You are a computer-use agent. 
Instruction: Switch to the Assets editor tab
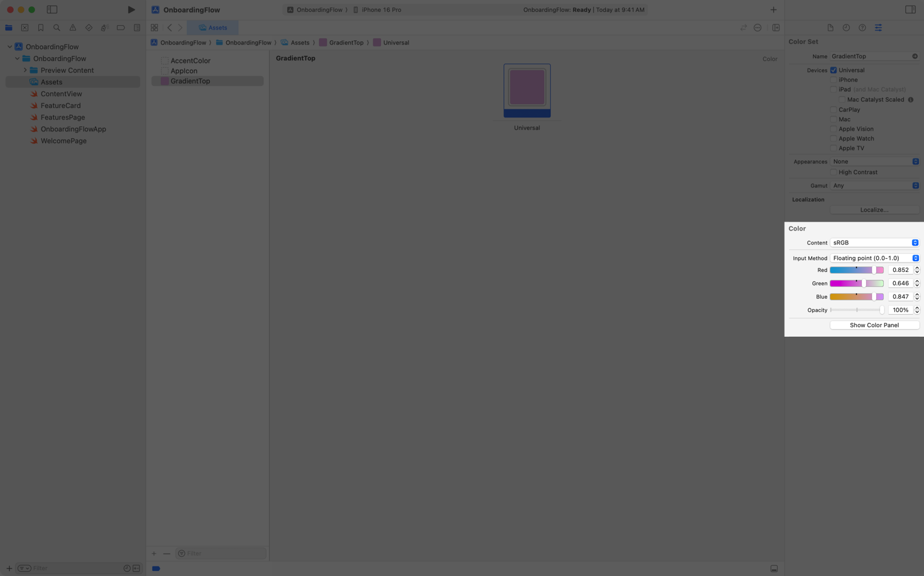214,28
